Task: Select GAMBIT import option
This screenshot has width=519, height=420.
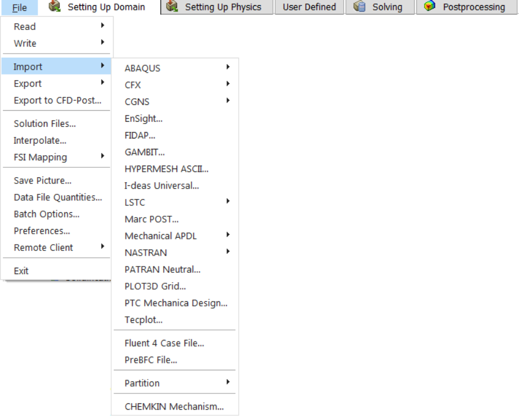Action: pos(175,152)
